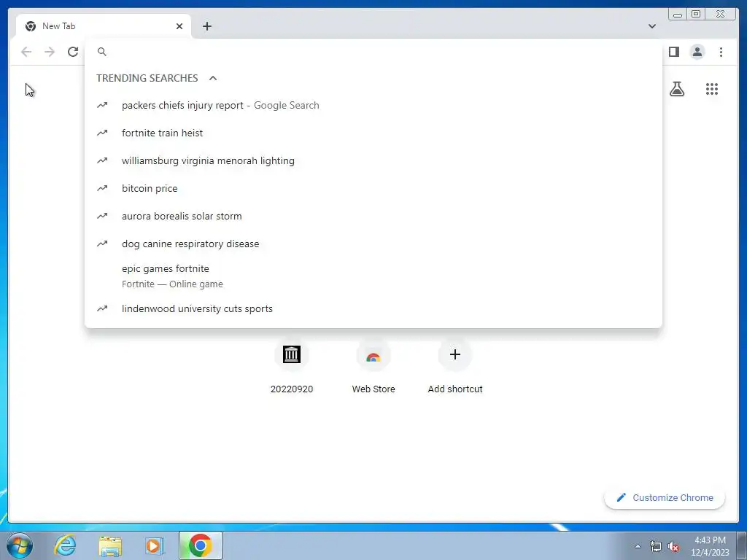Viewport: 747px width, 560px height.
Task: Open the Windows Start menu
Action: click(20, 545)
